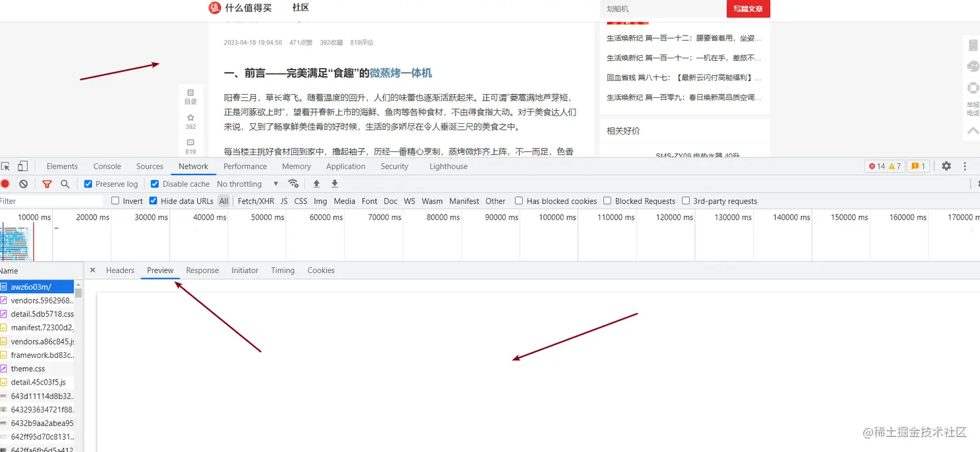This screenshot has height=452, width=980.
Task: Close the request details panel
Action: pyautogui.click(x=93, y=270)
